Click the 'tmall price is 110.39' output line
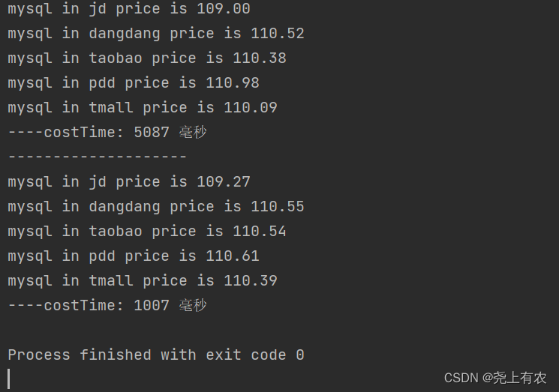This screenshot has height=392, width=559. pos(143,280)
